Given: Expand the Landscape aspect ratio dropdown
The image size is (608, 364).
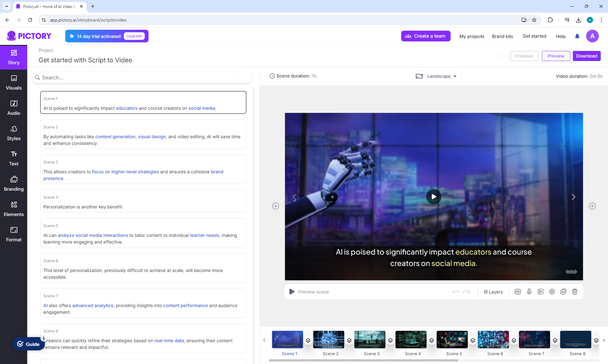Looking at the screenshot, I should pos(436,76).
